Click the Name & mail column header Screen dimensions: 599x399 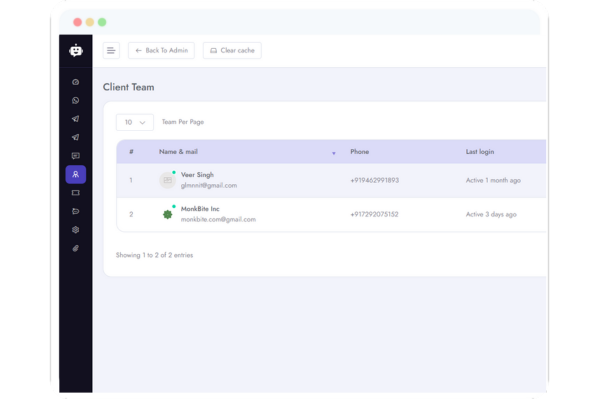click(178, 152)
